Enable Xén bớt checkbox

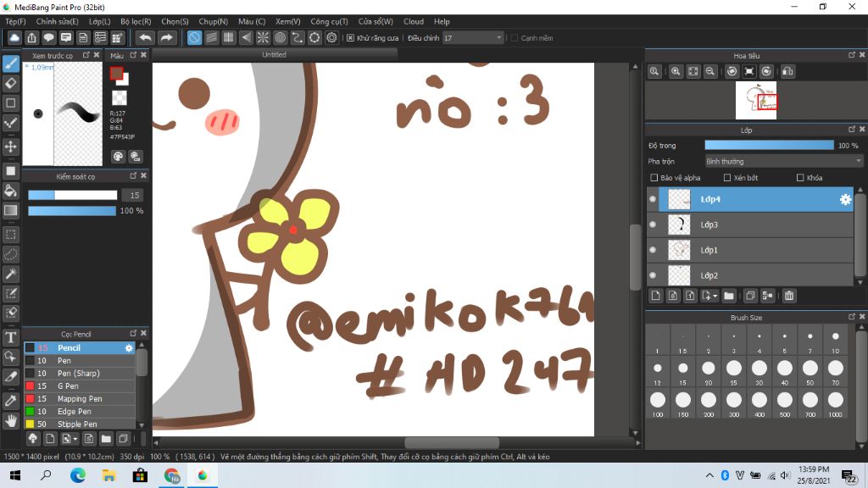[x=727, y=178]
